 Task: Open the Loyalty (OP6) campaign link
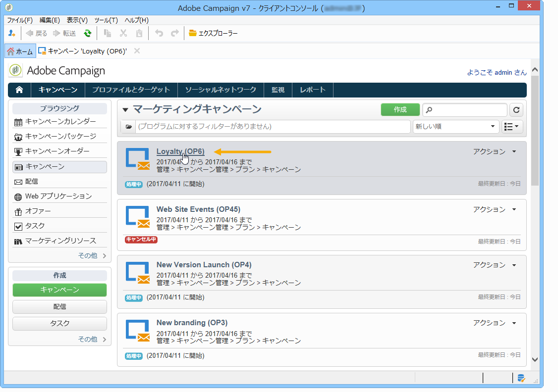pos(180,151)
